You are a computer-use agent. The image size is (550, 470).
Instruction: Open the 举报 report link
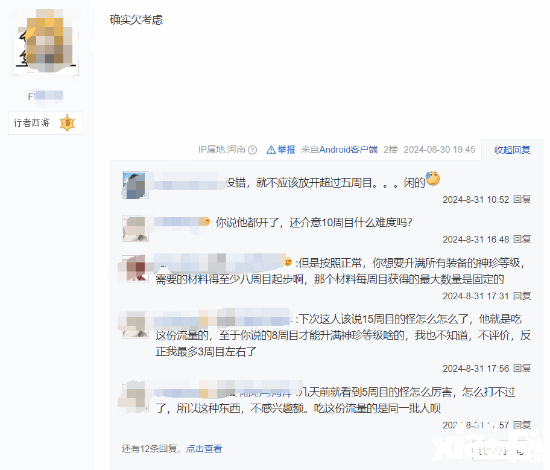pos(286,150)
